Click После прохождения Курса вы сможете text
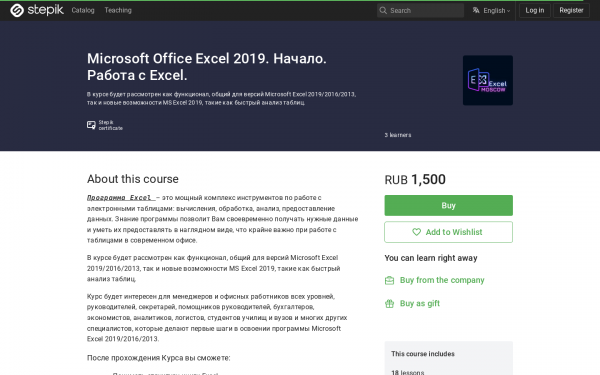 tap(158, 358)
